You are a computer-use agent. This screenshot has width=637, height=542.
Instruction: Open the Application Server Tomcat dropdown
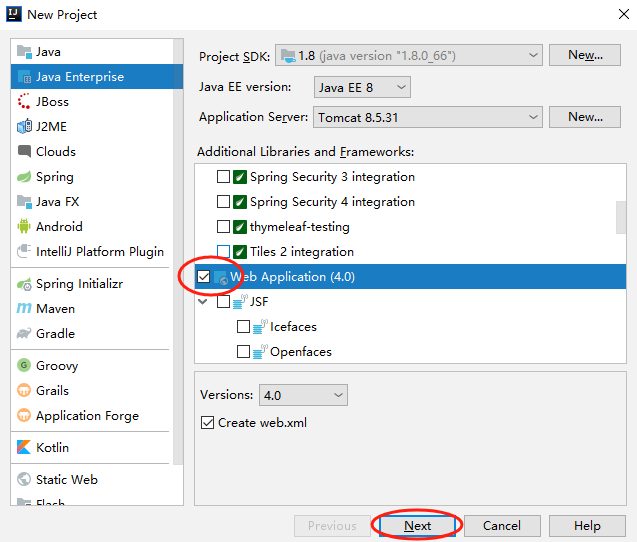click(x=428, y=117)
